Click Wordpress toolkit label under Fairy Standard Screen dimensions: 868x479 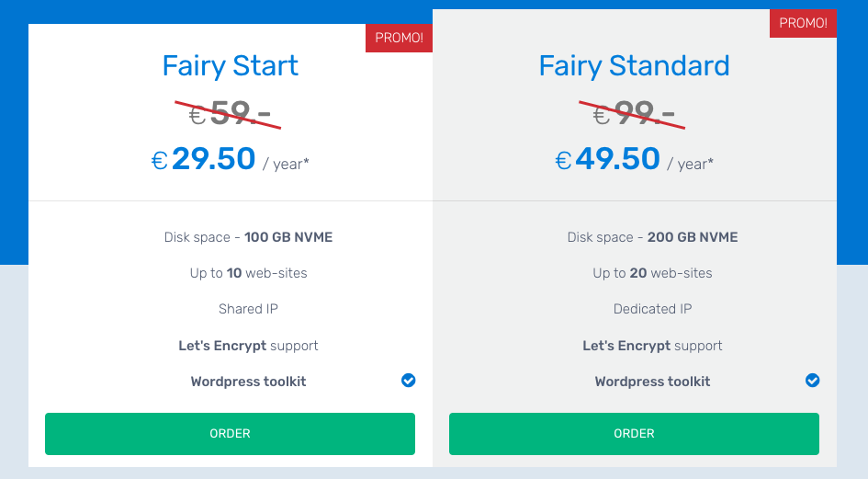click(652, 382)
